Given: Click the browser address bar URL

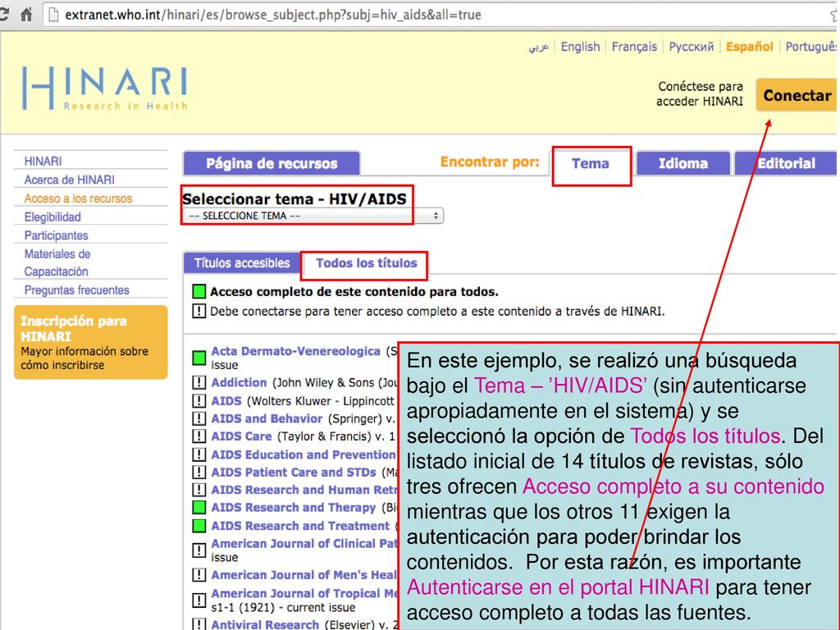Looking at the screenshot, I should point(273,15).
